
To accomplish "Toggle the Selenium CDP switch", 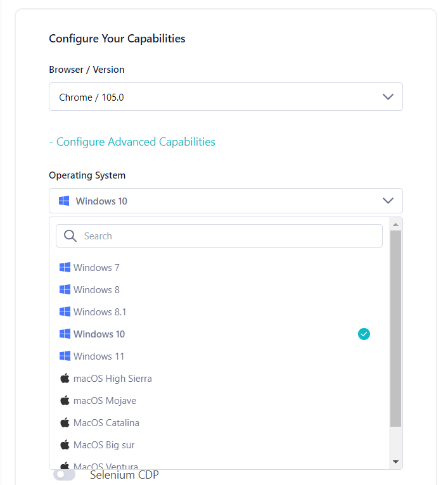I will coord(64,474).
